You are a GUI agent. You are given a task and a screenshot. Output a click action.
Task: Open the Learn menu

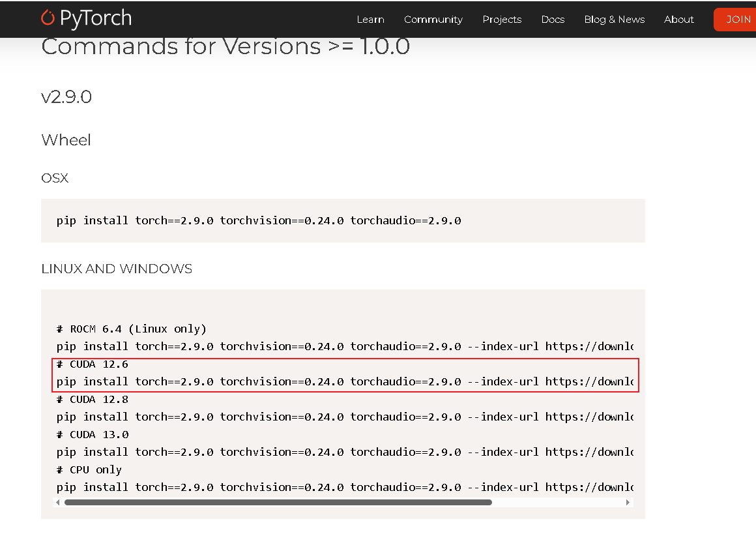coord(370,20)
